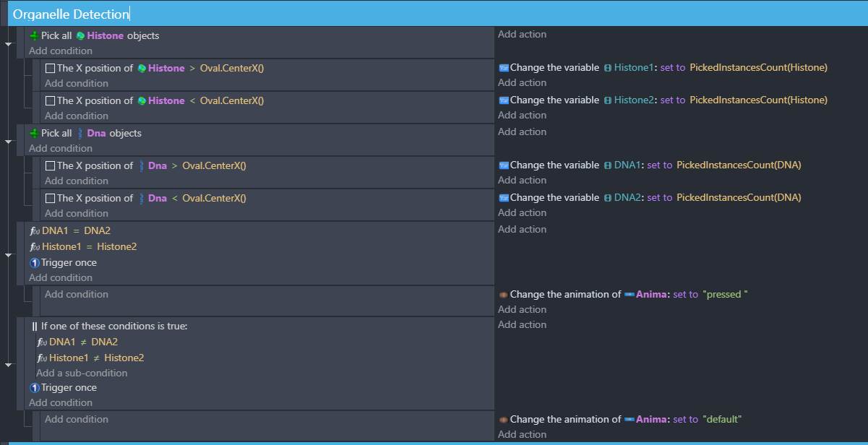Add a condition below Dna < Oval.CenterX()
The width and height of the screenshot is (868, 445).
pyautogui.click(x=77, y=213)
